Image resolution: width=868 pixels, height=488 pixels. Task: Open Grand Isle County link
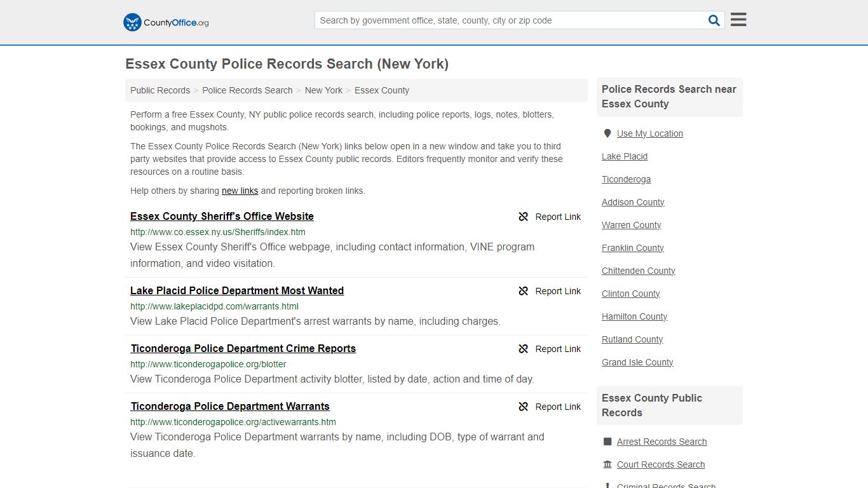637,362
